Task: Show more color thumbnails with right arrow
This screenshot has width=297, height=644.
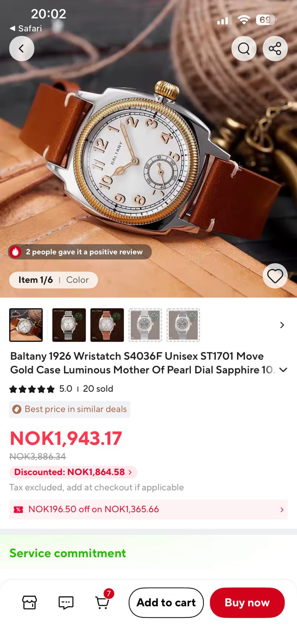Action: coord(282,325)
